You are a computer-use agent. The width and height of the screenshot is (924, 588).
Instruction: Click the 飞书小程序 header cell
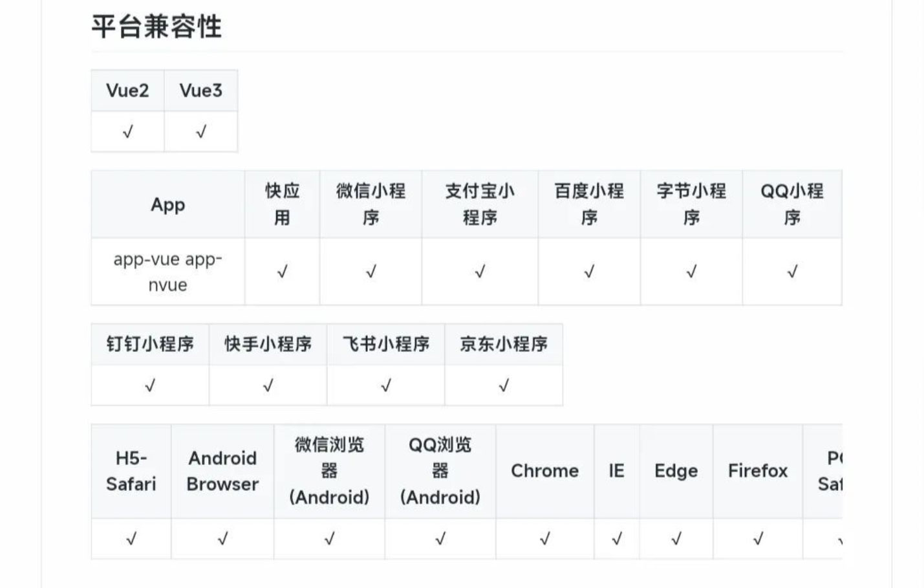click(386, 344)
